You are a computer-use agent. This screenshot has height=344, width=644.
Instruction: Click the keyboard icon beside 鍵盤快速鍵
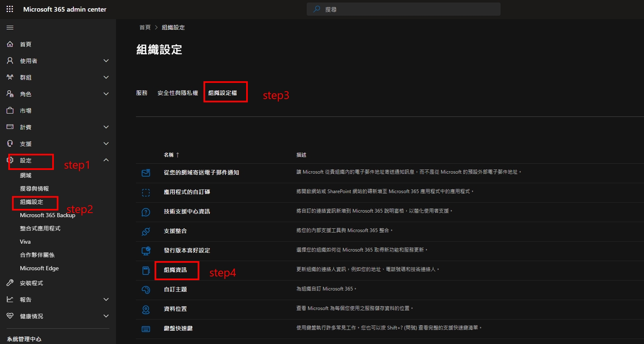point(146,329)
